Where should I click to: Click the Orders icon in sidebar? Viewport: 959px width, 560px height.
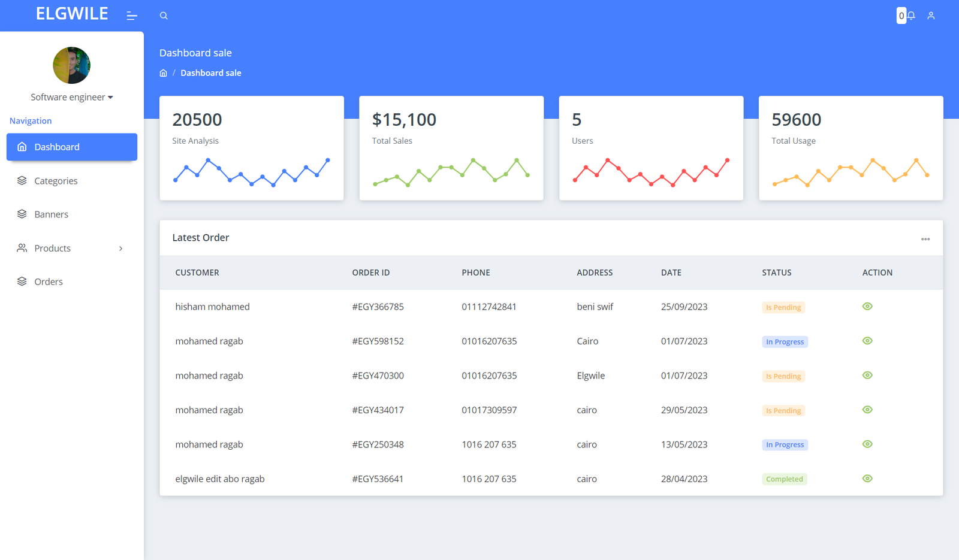(x=22, y=281)
